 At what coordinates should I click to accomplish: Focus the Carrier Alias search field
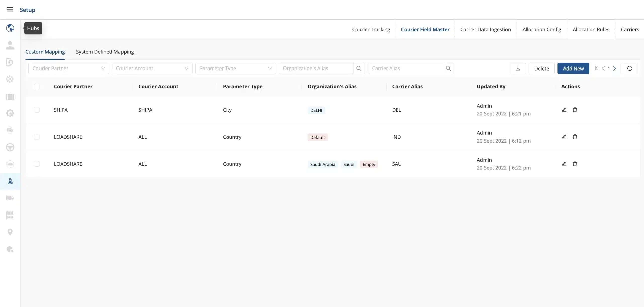(x=406, y=68)
